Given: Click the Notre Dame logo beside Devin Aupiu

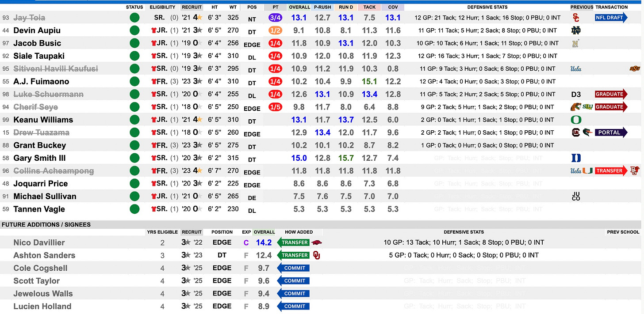Looking at the screenshot, I should click(x=576, y=30).
